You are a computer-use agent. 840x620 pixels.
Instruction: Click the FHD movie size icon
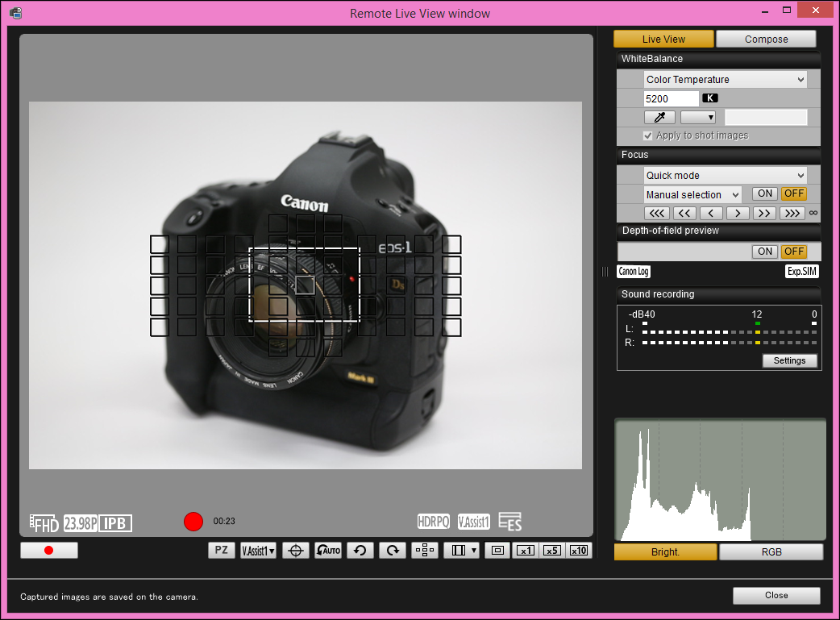coord(44,523)
